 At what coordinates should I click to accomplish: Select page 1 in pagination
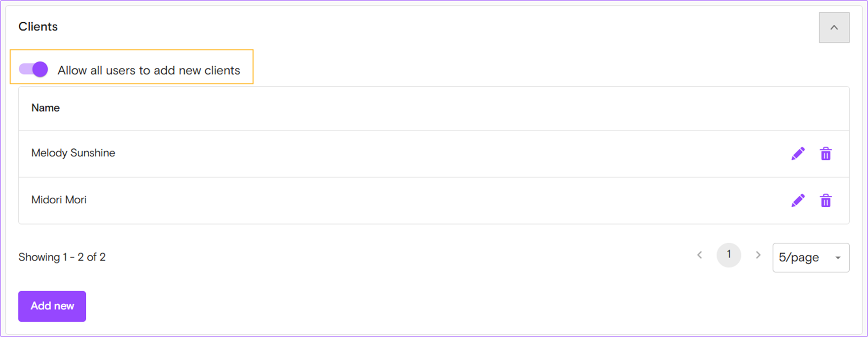click(729, 255)
